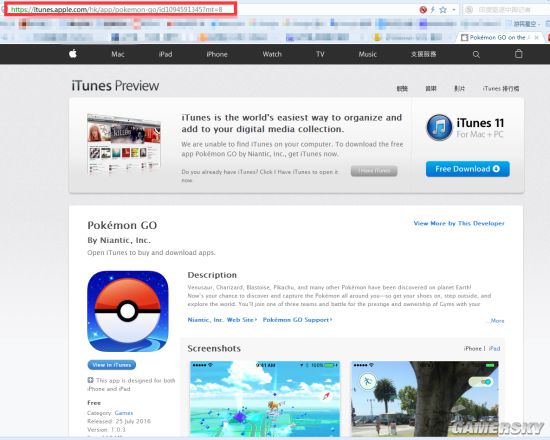Open the Niantic, Inc. Web Site link
550x440 pixels.
(x=222, y=320)
